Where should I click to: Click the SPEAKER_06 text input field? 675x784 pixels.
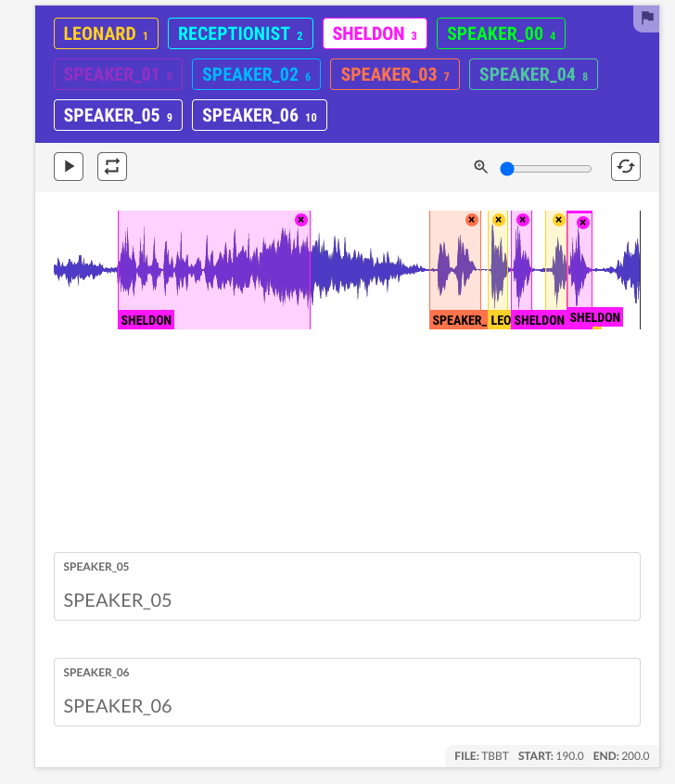[x=348, y=692]
